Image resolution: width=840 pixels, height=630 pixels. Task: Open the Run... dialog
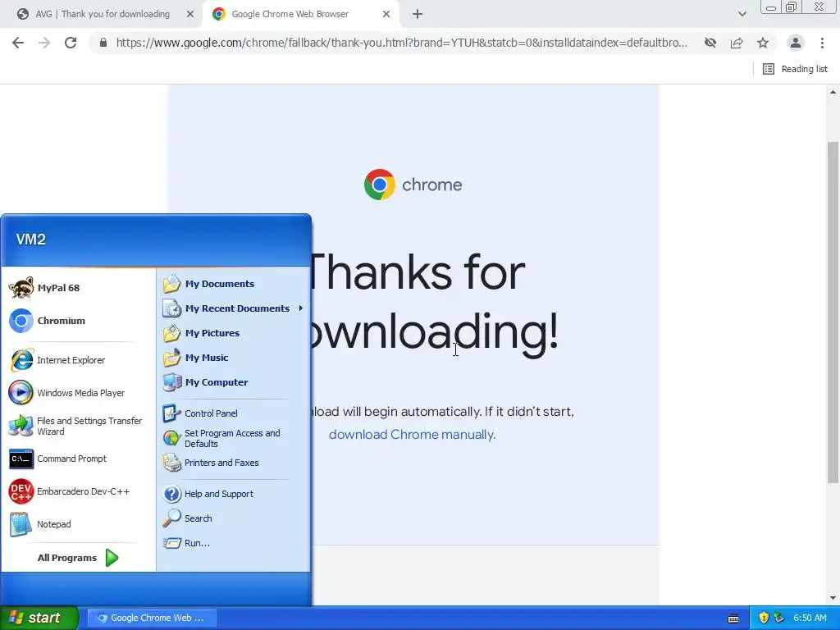point(197,543)
